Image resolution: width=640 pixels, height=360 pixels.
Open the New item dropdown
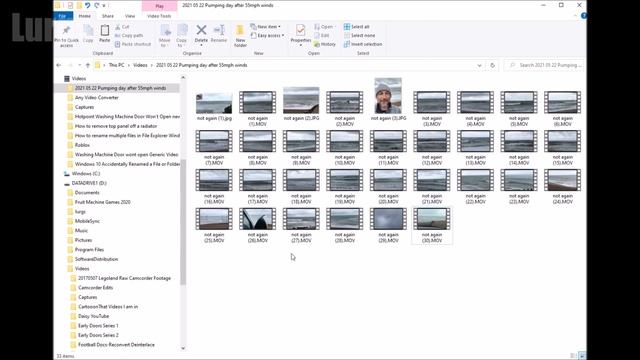click(x=265, y=27)
